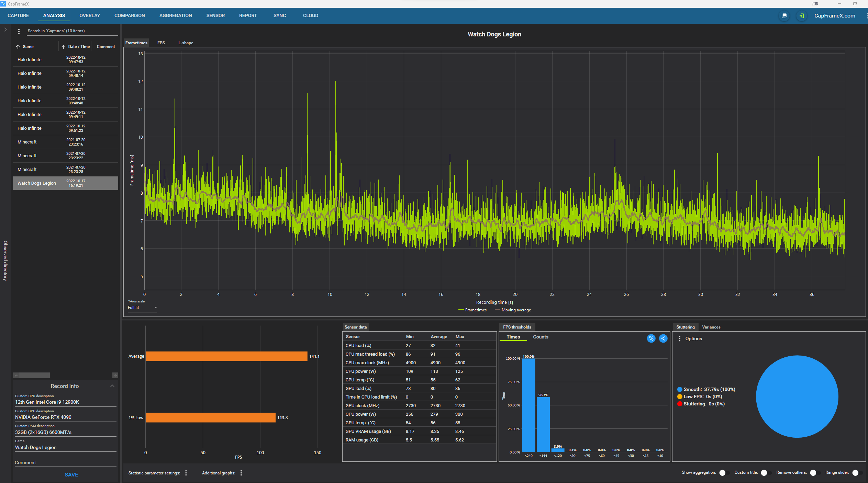Image resolution: width=868 pixels, height=483 pixels.
Task: Go to the COMPARISON tab
Action: [130, 15]
